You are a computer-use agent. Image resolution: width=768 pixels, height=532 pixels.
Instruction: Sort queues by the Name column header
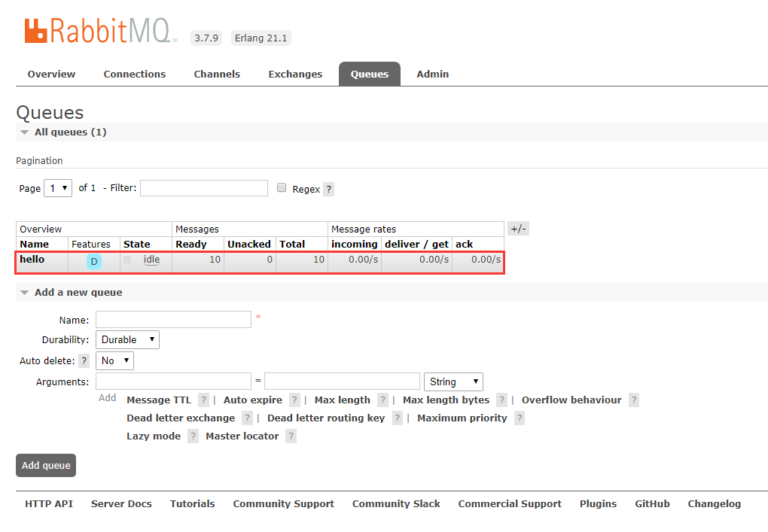[x=35, y=245]
